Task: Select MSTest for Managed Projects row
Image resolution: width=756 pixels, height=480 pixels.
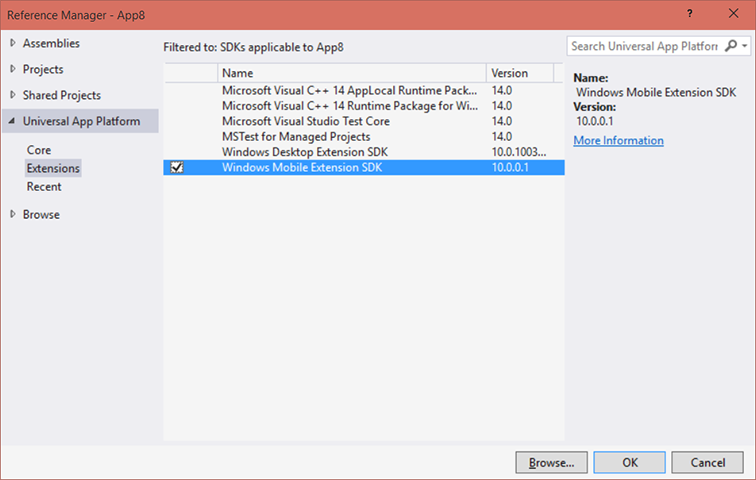Action: click(x=364, y=136)
